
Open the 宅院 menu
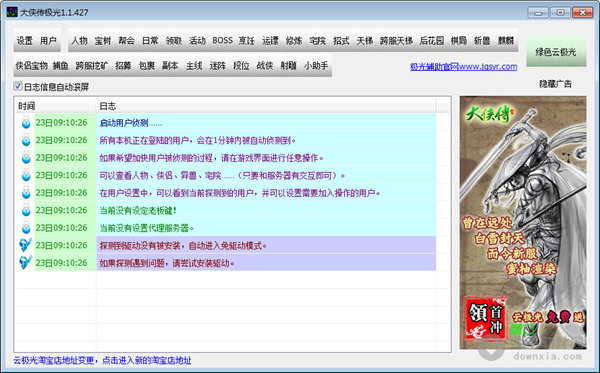point(318,41)
